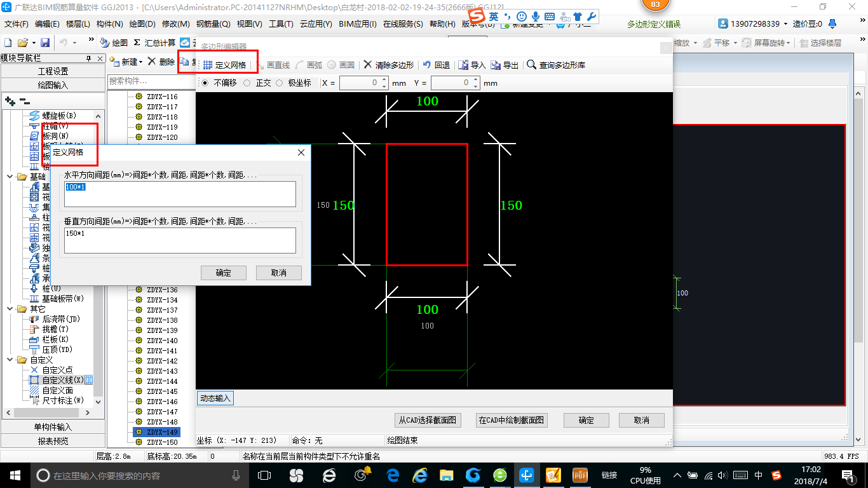Click the 动态输入 button
Screen dimensions: 868x488
215,398
